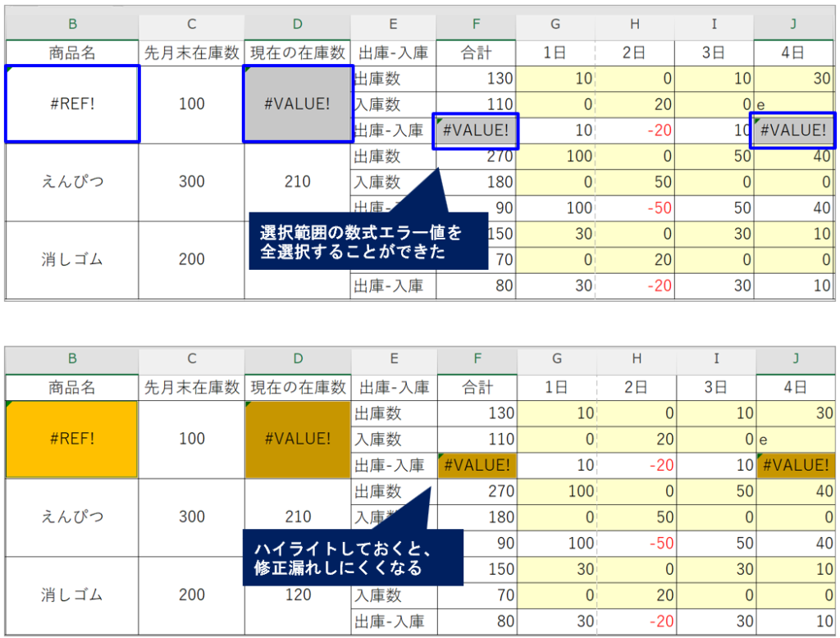
Task: Click the 商品名 header cell in the top sheet
Action: pos(72,52)
